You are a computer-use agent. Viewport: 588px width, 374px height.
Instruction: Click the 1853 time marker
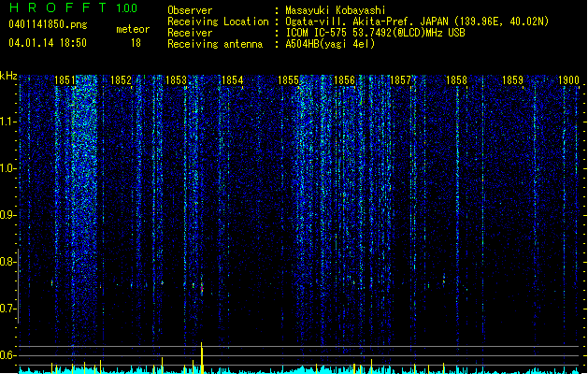tap(176, 80)
